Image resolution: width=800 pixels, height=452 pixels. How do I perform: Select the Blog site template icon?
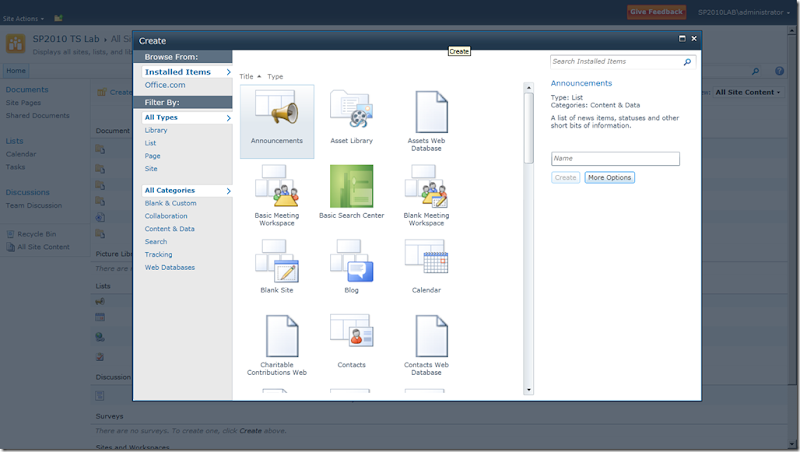point(352,261)
